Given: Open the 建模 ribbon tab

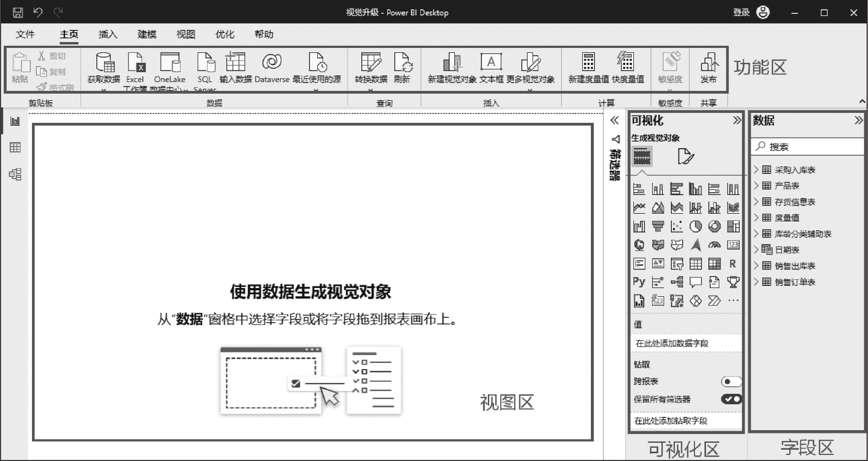Looking at the screenshot, I should click(147, 34).
